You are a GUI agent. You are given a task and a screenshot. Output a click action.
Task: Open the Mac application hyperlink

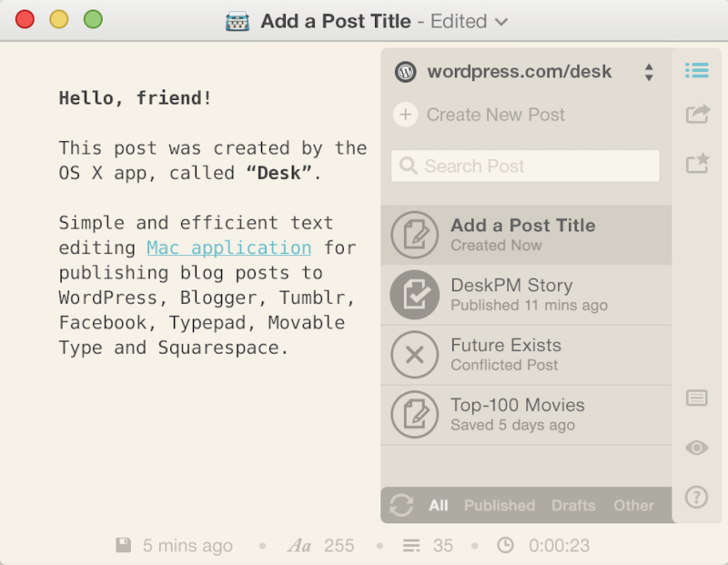pyautogui.click(x=229, y=247)
